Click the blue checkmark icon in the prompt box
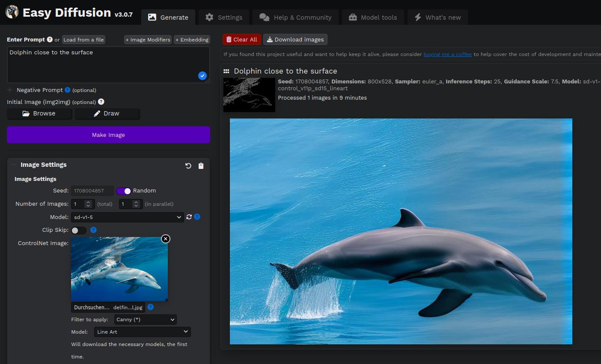The width and height of the screenshot is (601, 364). tap(202, 76)
